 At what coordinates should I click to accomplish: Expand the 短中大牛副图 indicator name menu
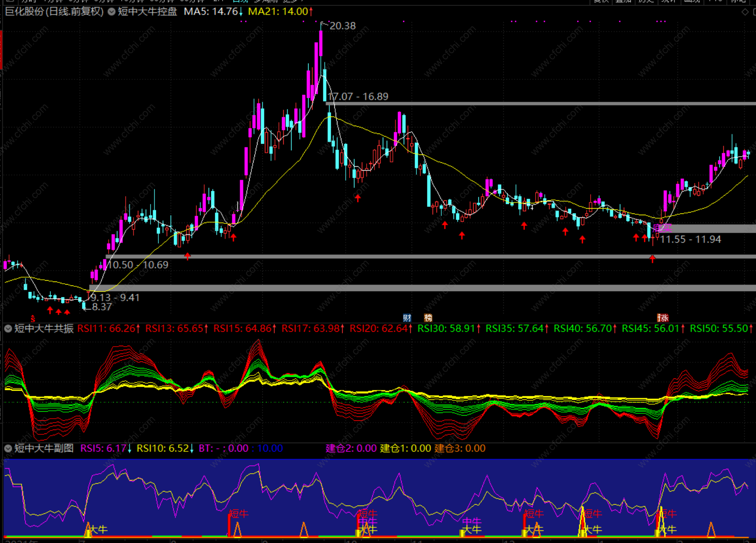click(44, 448)
